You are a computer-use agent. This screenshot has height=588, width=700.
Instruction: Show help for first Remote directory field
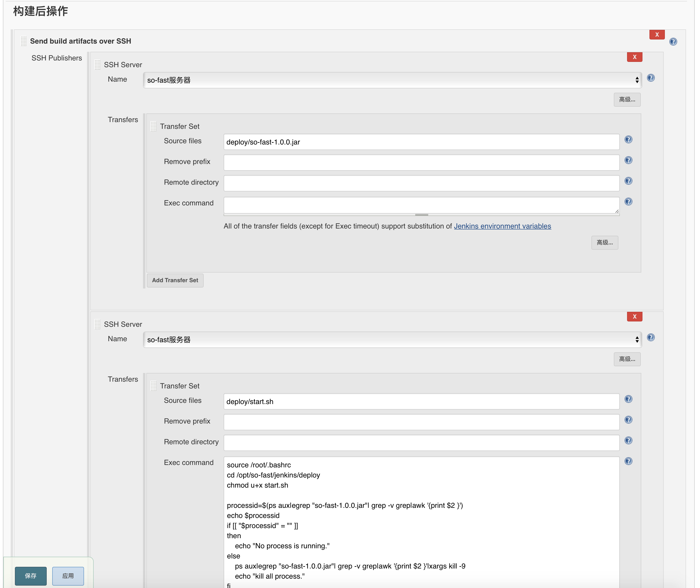[x=628, y=181]
